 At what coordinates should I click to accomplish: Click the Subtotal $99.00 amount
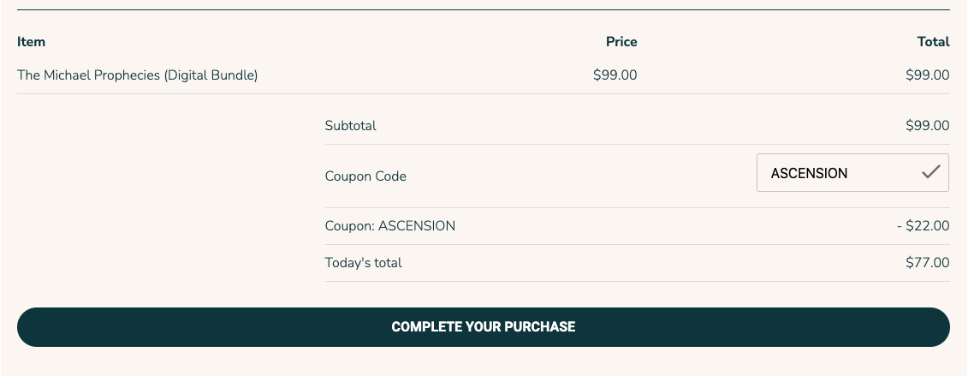click(x=928, y=126)
